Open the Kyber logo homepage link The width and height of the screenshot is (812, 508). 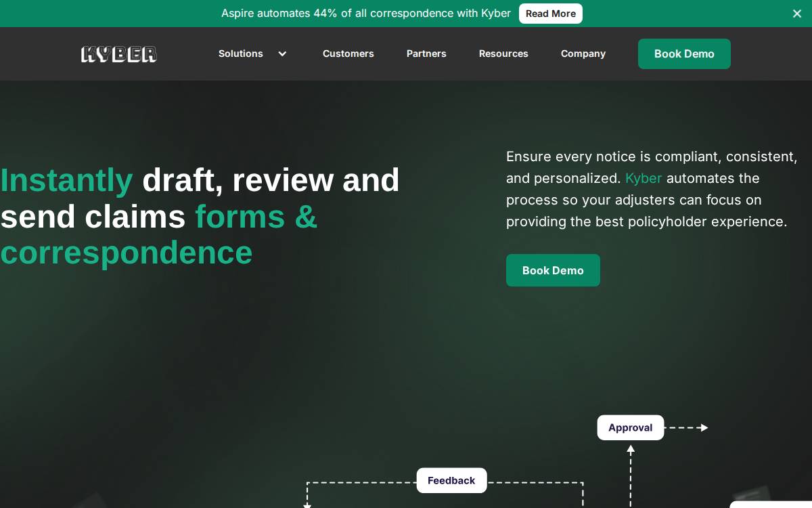[119, 54]
